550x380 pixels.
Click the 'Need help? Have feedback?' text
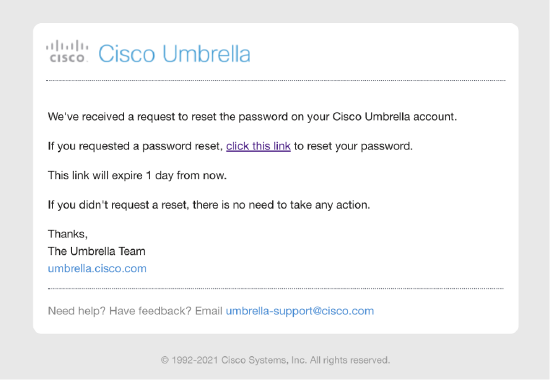(120, 311)
